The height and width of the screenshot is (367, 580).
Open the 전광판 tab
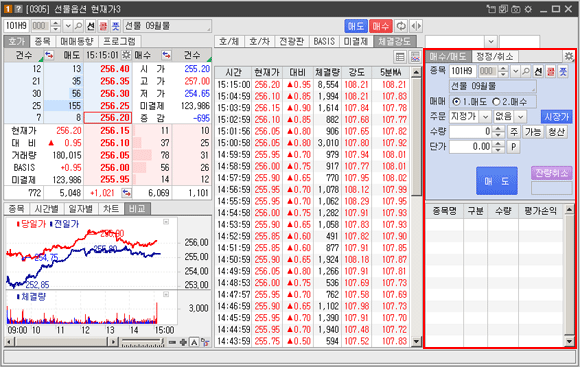(291, 41)
